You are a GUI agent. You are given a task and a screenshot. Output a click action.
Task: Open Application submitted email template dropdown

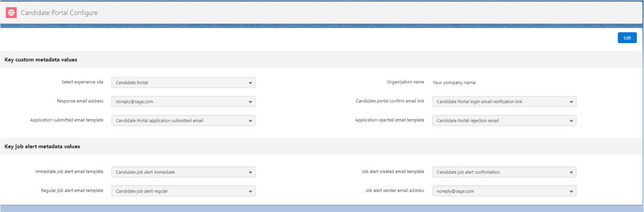click(x=183, y=121)
